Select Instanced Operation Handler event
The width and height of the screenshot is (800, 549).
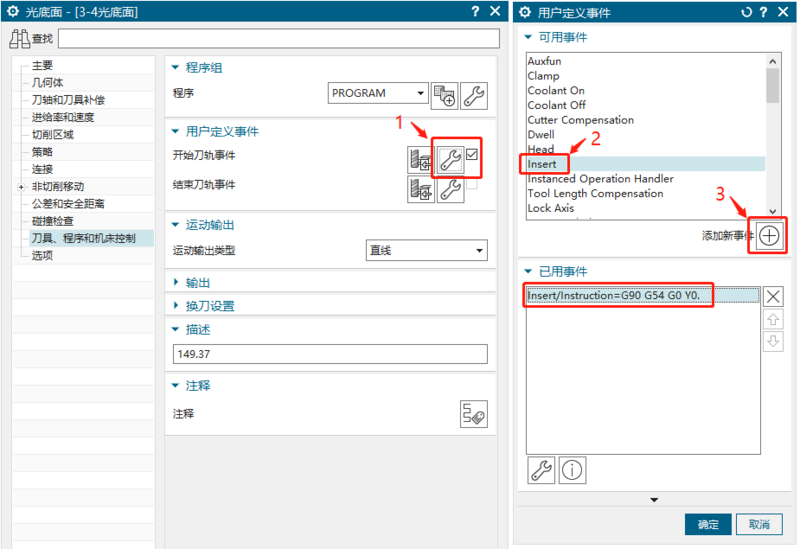pyautogui.click(x=601, y=179)
